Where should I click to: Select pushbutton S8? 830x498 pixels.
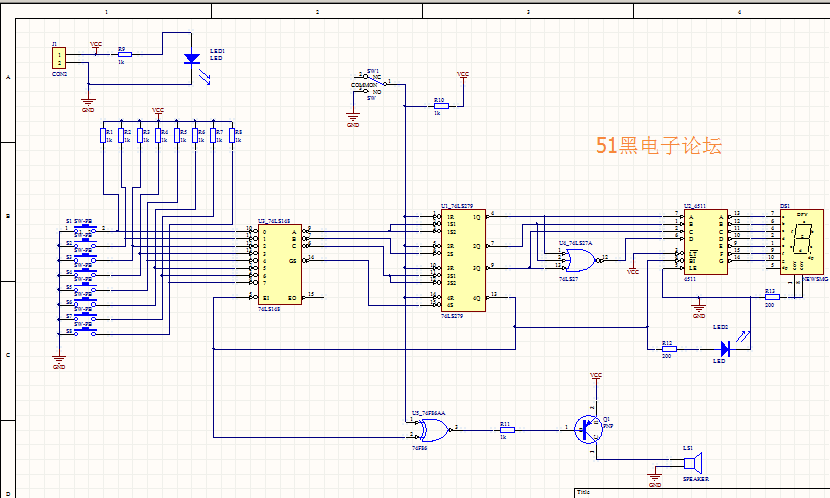point(85,332)
